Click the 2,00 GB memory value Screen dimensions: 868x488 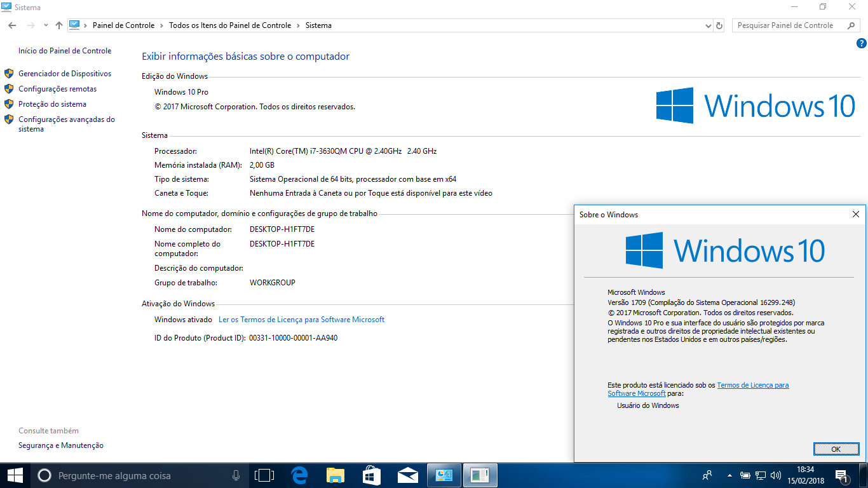click(262, 165)
